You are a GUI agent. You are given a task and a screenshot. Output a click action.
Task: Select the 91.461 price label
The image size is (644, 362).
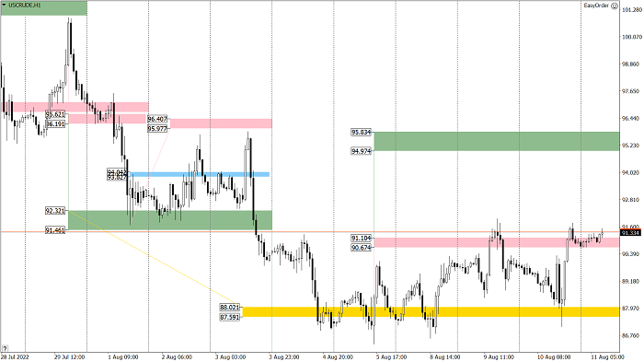click(x=55, y=230)
